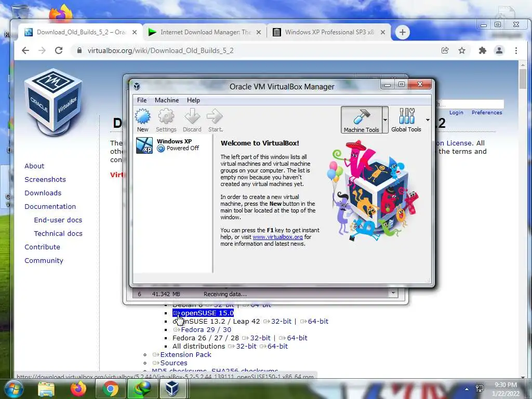Open the Community sidebar link

[x=44, y=261]
